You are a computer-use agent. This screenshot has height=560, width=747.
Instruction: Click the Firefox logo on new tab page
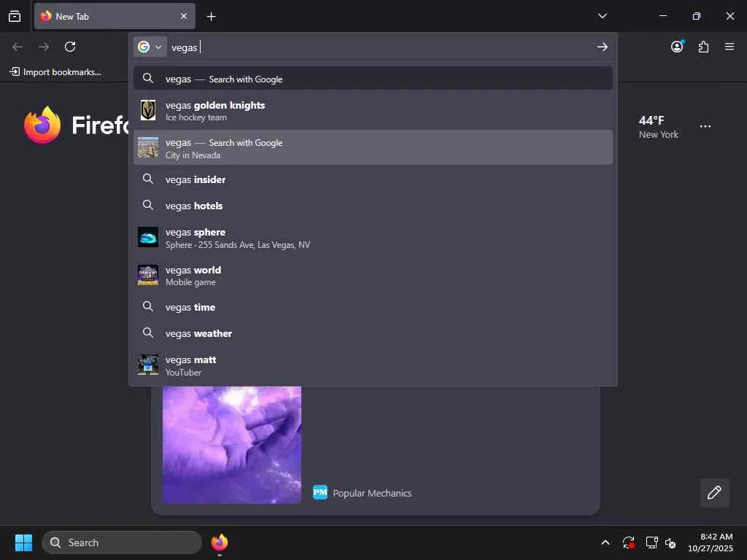click(x=42, y=125)
